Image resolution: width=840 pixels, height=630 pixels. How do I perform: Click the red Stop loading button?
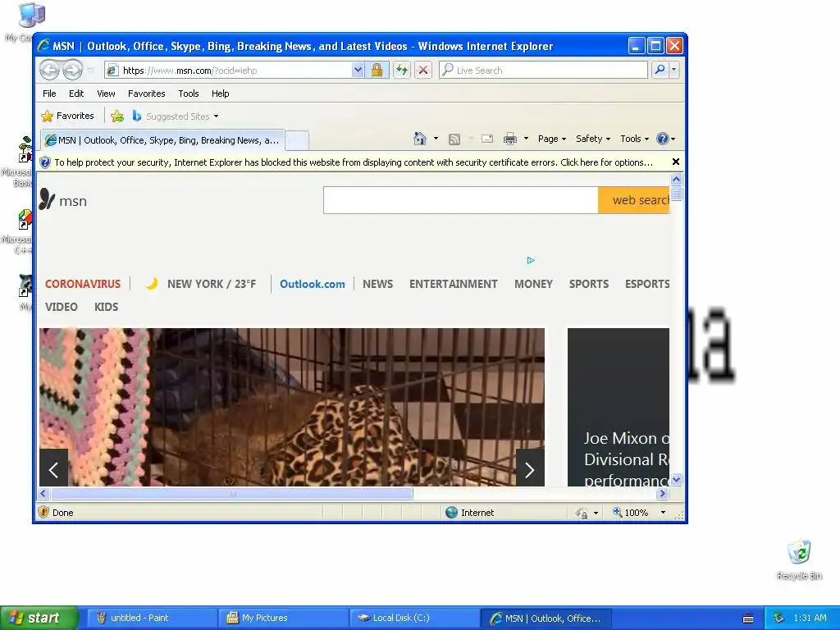(423, 71)
